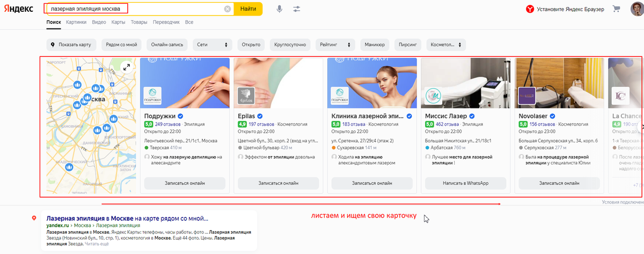Screen dimensions: 644x254
Task: Click Записаться онлайн in Novolaser card
Action: [x=559, y=183]
